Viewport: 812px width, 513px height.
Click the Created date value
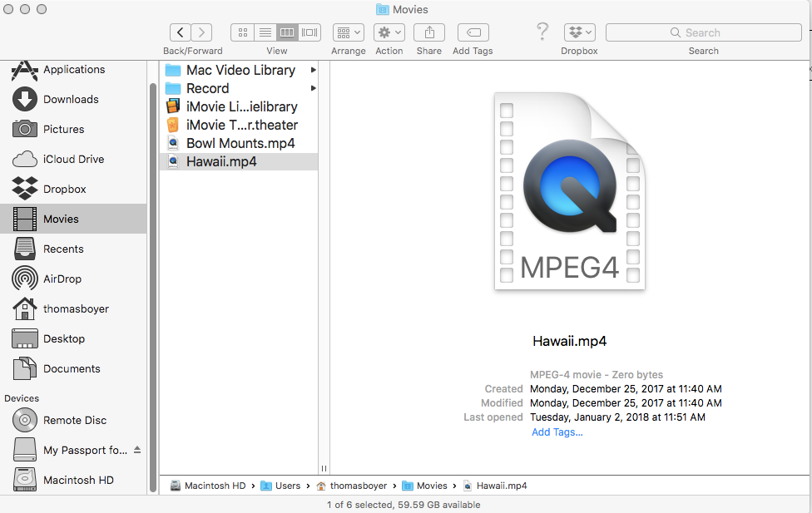(x=626, y=389)
